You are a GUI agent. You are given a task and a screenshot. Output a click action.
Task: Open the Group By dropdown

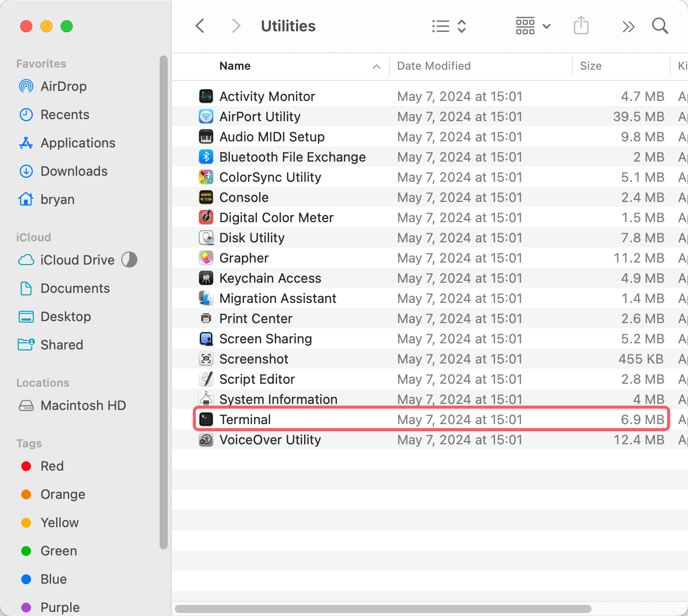pos(532,26)
